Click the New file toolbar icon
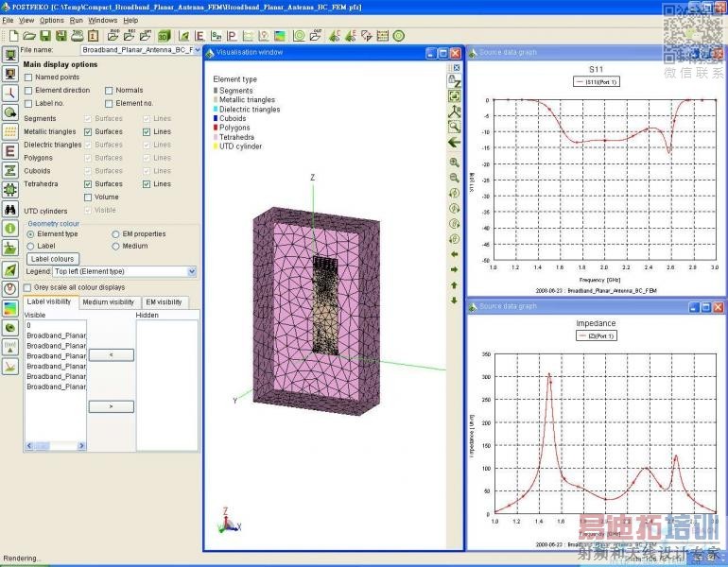Image resolution: width=728 pixels, height=567 pixels. (x=14, y=36)
